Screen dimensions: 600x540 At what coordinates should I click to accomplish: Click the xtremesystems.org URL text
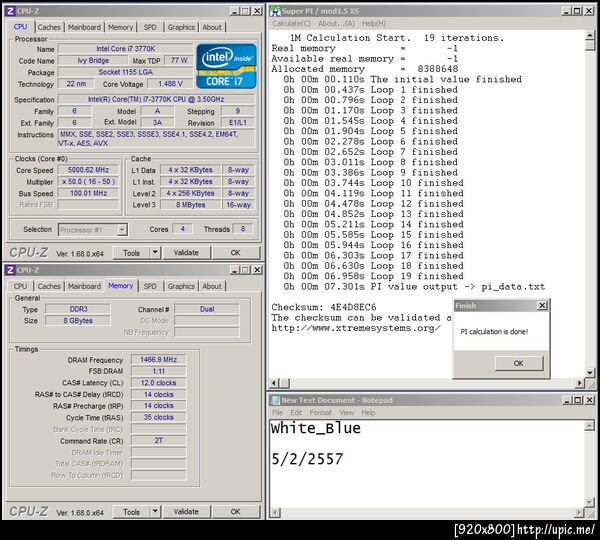[x=356, y=328]
